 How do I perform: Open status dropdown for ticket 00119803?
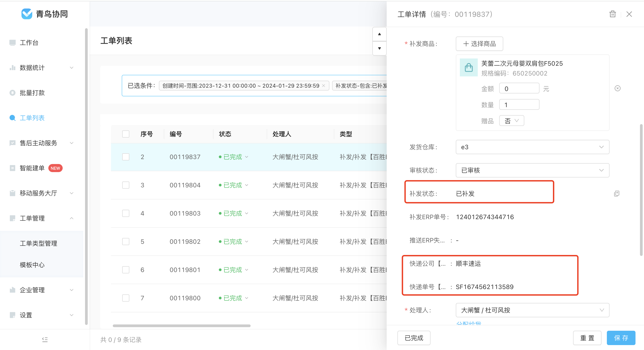point(247,214)
